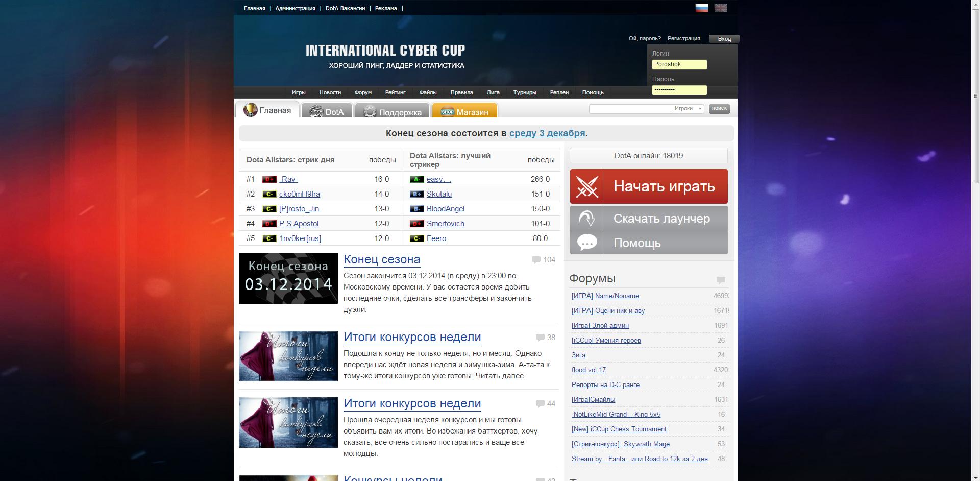This screenshot has height=481, width=980.
Task: Click the launcher download arrow icon
Action: point(587,218)
